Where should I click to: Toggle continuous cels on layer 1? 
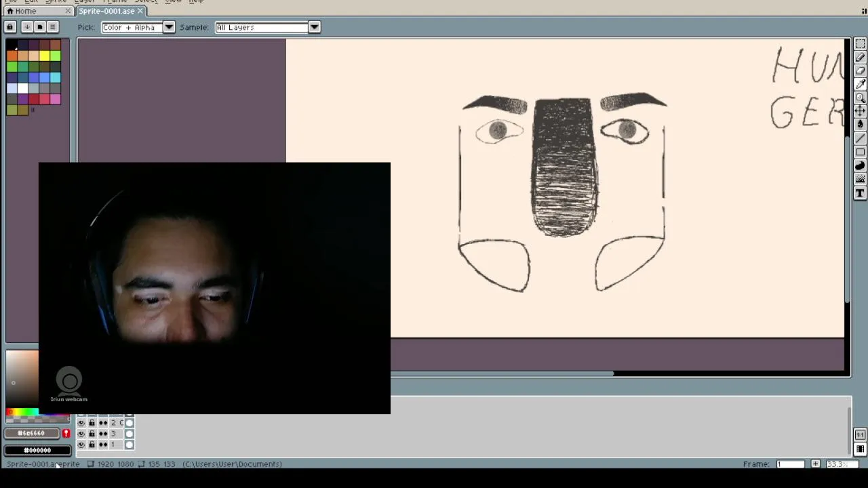tap(103, 445)
